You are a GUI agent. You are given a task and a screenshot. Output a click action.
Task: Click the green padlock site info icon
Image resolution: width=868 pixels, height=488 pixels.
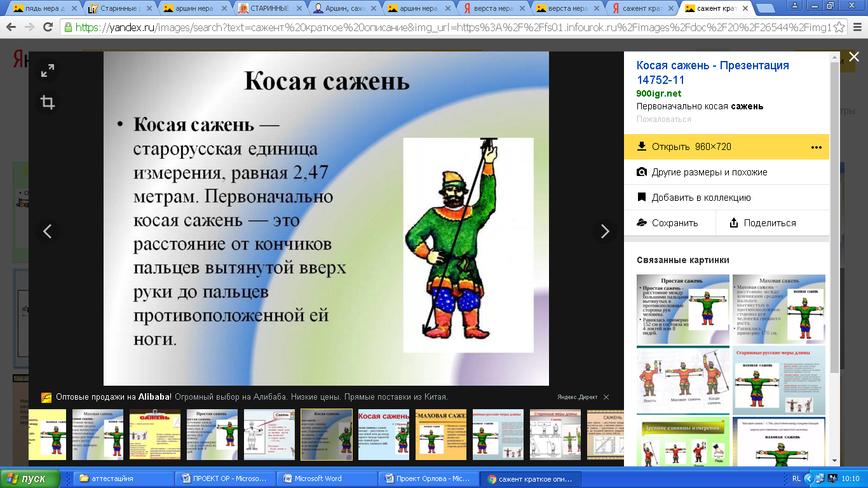[69, 28]
